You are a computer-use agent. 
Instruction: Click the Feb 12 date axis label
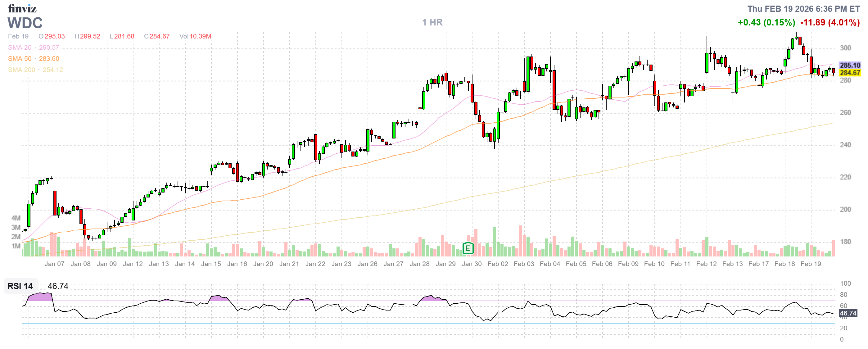click(706, 264)
